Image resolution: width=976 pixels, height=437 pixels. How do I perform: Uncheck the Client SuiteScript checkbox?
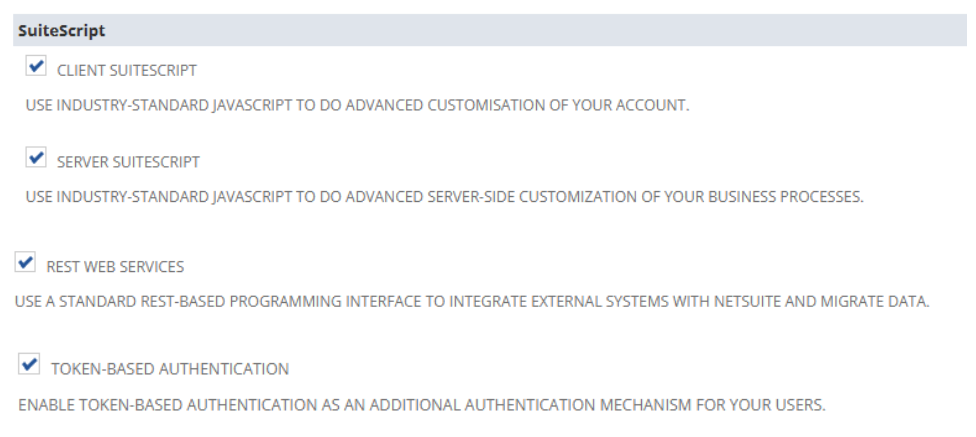coord(36,67)
